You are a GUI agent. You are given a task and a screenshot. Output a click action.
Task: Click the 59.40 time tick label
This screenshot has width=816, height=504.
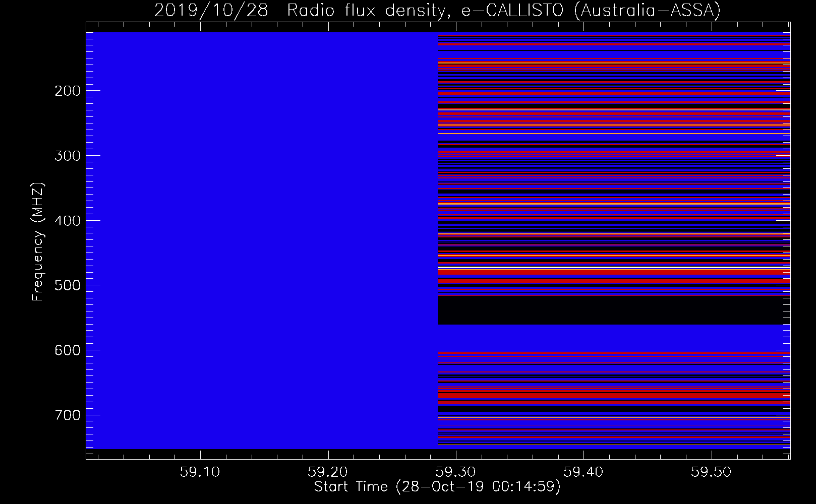click(x=584, y=472)
